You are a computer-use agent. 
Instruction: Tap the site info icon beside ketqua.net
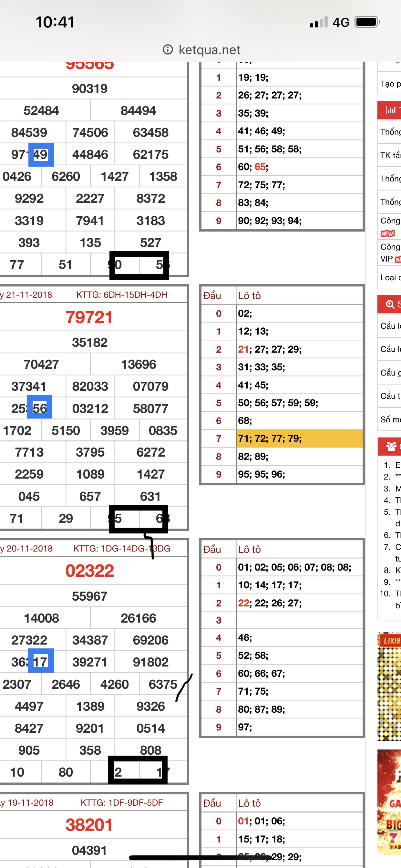coord(168,50)
